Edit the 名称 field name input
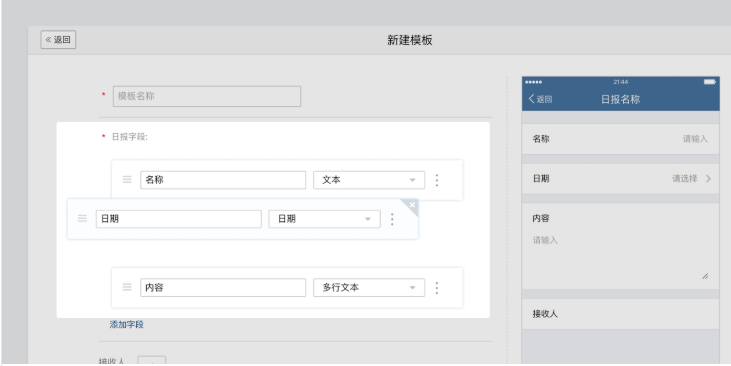Screen dimensions: 731x366 tap(223, 180)
